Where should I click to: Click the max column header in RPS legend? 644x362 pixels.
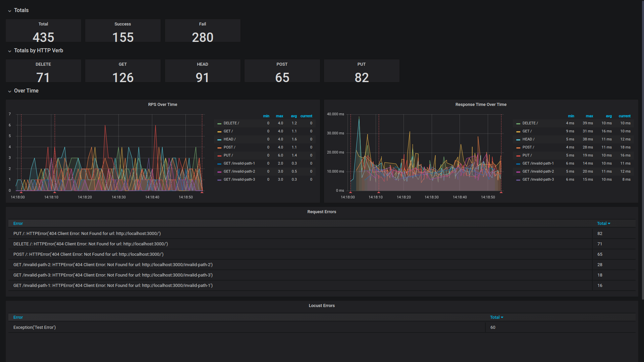pos(279,116)
